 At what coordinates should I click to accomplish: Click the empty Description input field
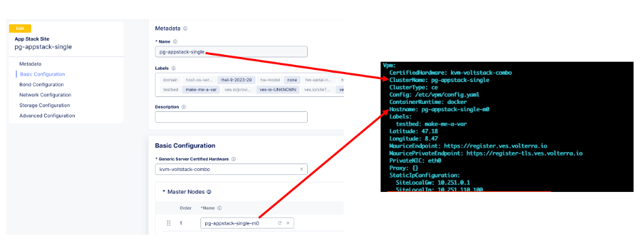click(231, 117)
